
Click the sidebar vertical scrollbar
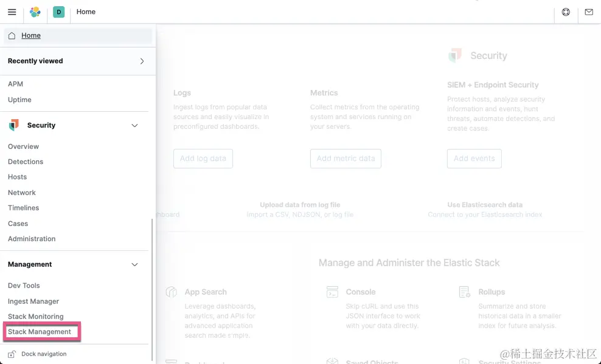(152, 290)
